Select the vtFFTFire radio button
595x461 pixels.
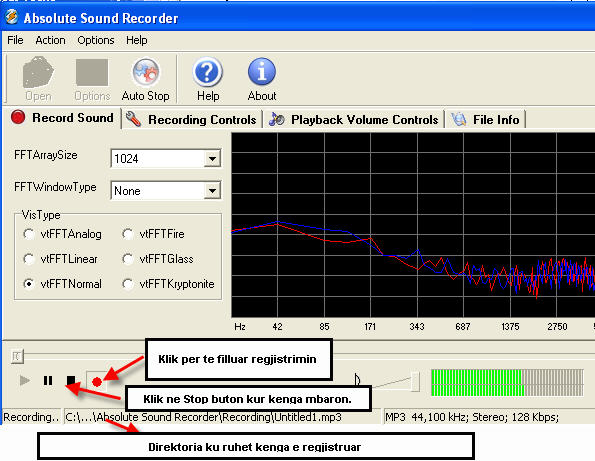128,234
